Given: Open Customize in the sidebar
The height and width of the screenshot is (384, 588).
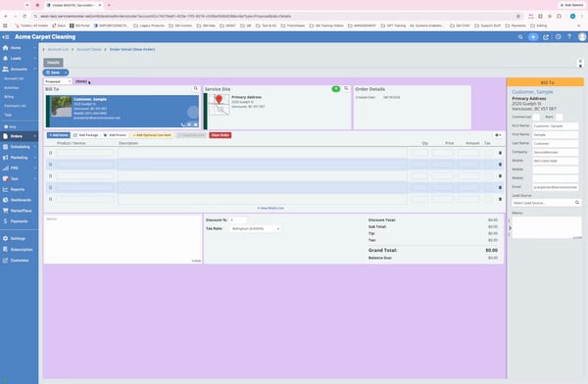Looking at the screenshot, I should (20, 261).
